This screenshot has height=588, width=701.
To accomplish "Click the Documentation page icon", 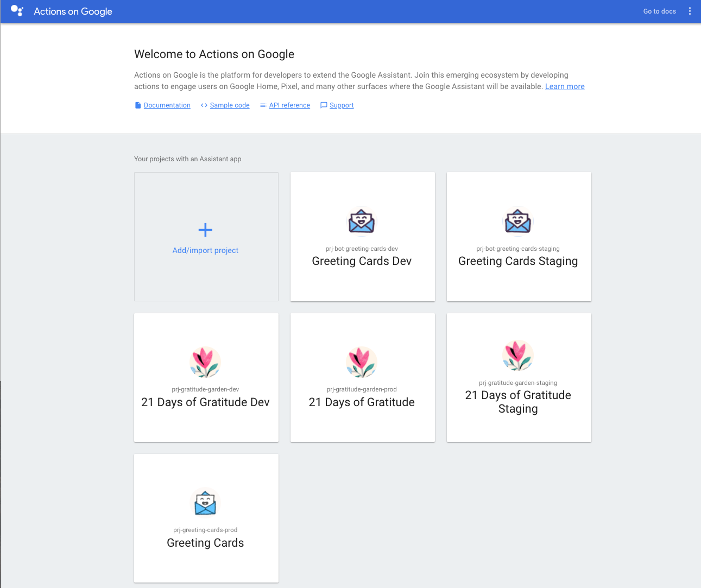I will [138, 105].
